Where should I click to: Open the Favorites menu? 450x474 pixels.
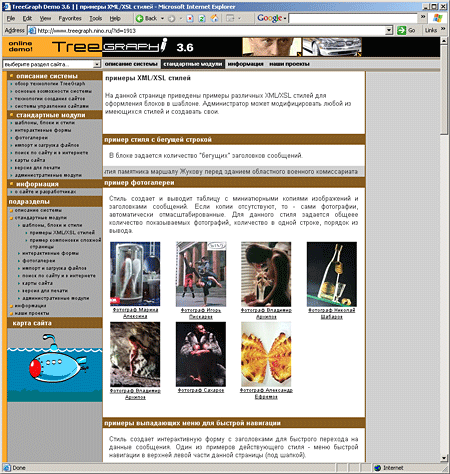click(x=70, y=19)
